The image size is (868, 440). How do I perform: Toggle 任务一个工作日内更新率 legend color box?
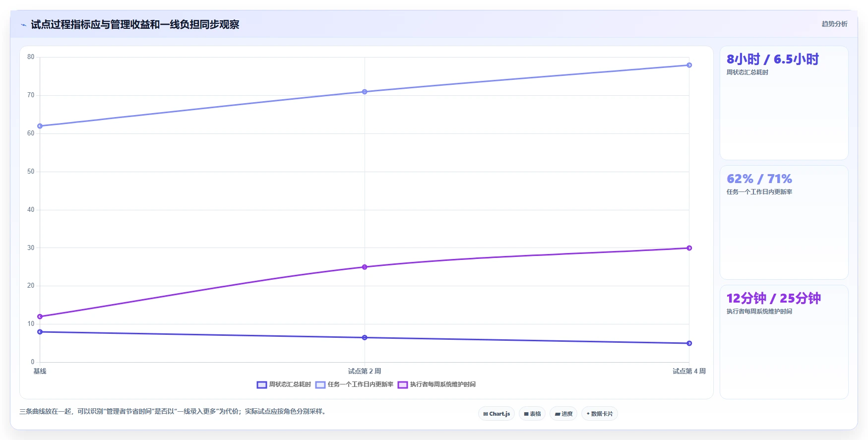[x=320, y=384]
